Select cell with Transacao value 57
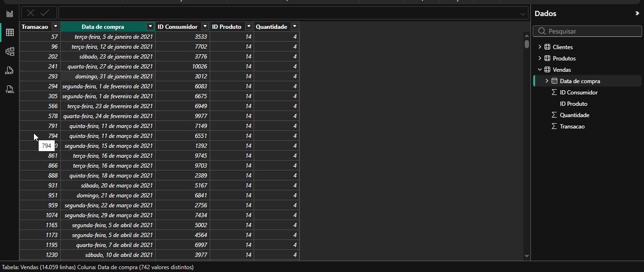Viewport: 644px width, 272px height. [40, 36]
